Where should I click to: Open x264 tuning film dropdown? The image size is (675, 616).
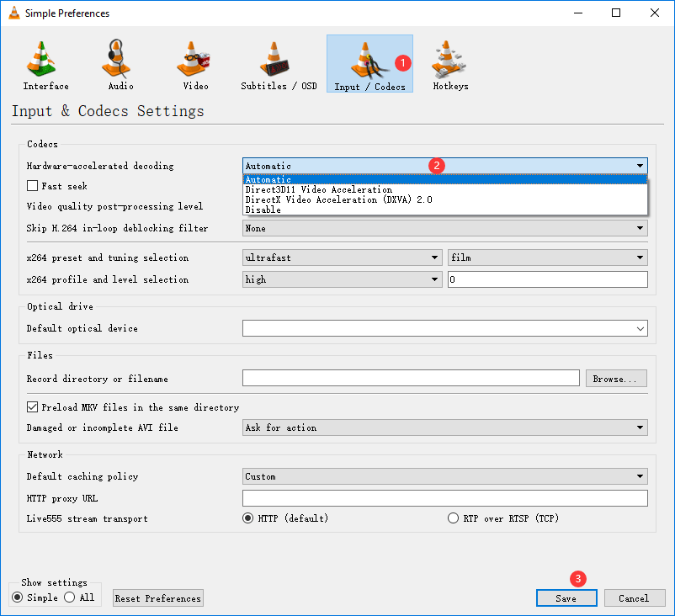pos(548,258)
